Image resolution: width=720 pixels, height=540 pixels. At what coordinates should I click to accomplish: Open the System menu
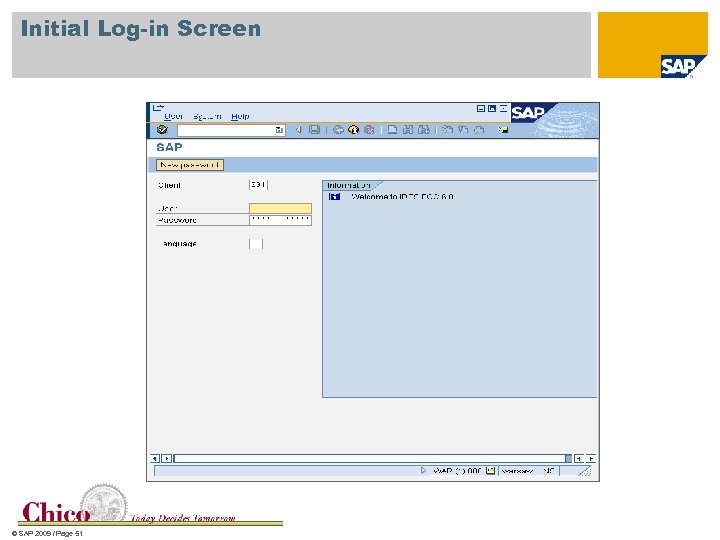(207, 117)
